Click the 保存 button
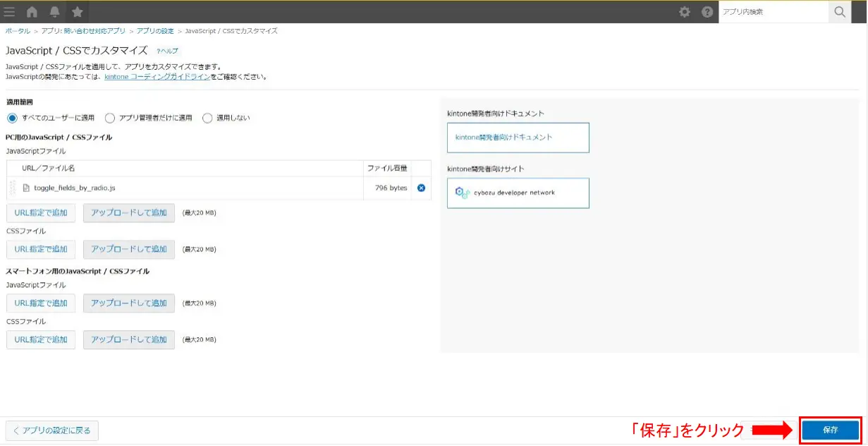The width and height of the screenshot is (868, 446). (831, 430)
